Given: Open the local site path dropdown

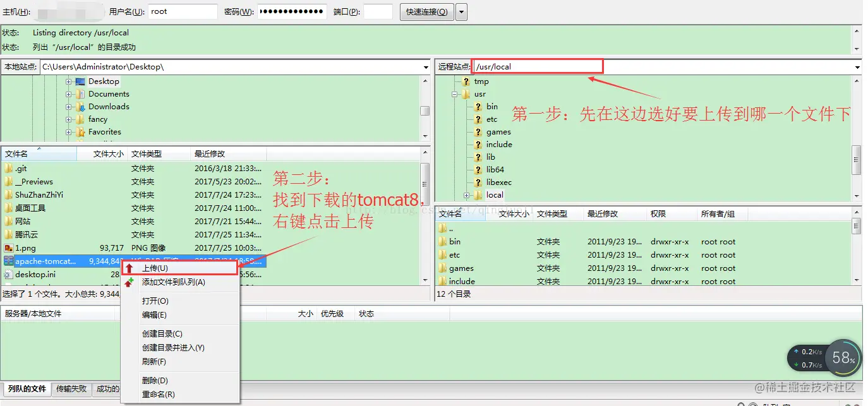Looking at the screenshot, I should [x=426, y=67].
